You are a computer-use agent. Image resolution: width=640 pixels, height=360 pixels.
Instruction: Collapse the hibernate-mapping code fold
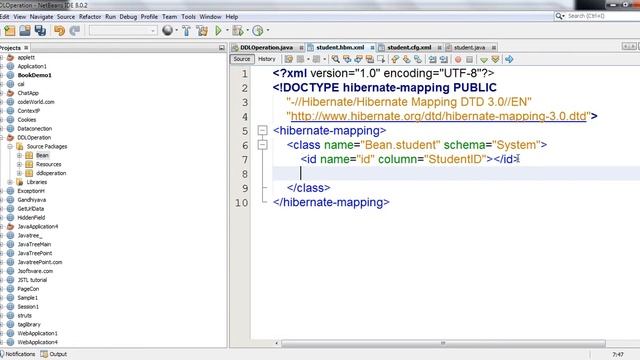click(262, 130)
